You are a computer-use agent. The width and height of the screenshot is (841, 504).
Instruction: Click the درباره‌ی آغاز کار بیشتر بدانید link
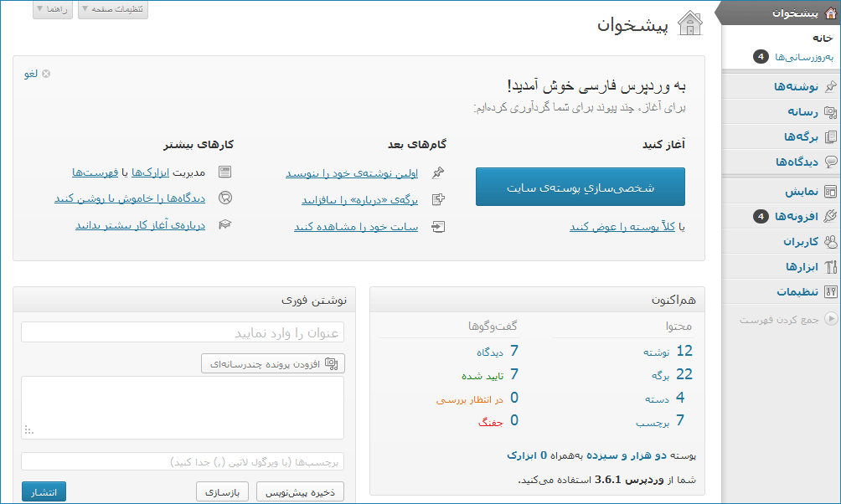tap(141, 225)
